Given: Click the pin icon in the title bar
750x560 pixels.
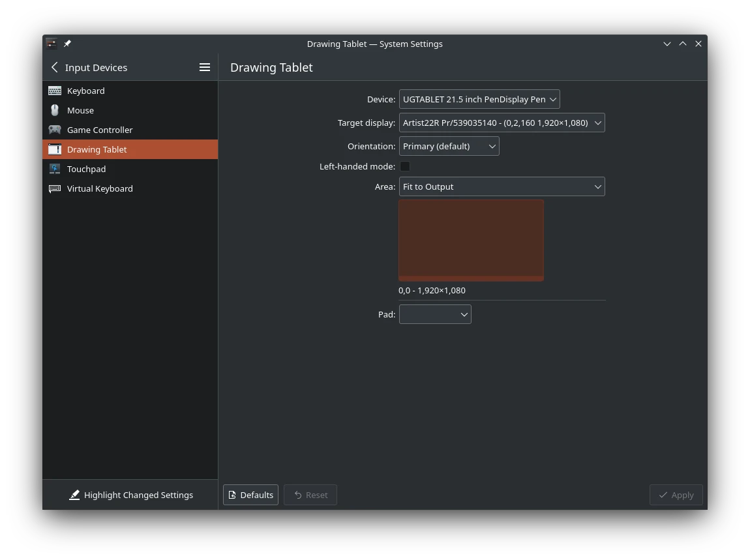Looking at the screenshot, I should pos(67,44).
